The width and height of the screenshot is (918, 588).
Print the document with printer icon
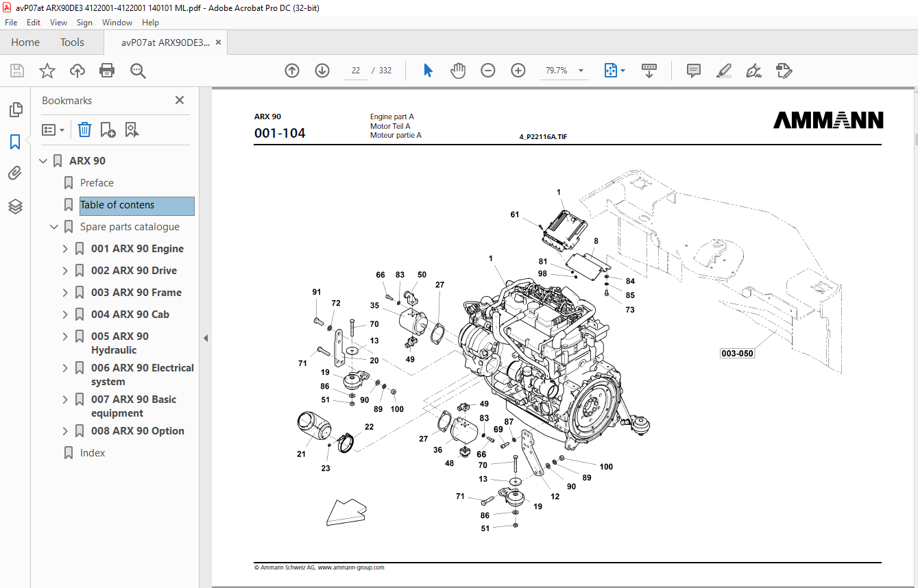point(107,71)
